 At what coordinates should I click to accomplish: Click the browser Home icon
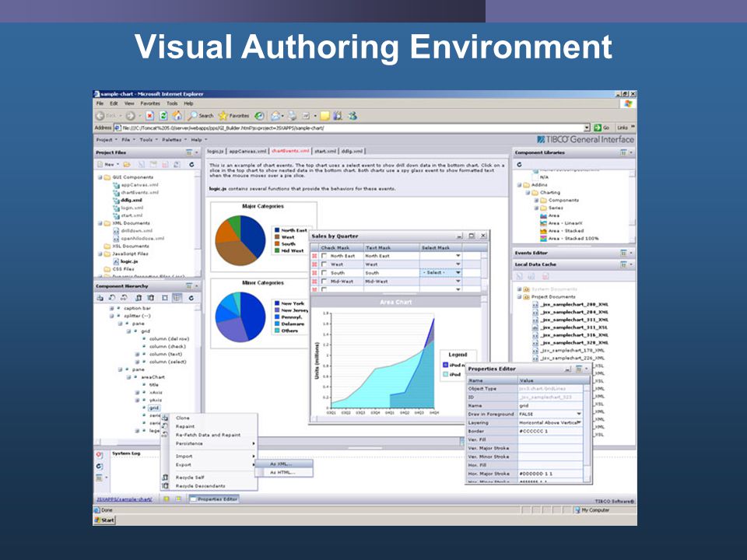(x=177, y=116)
